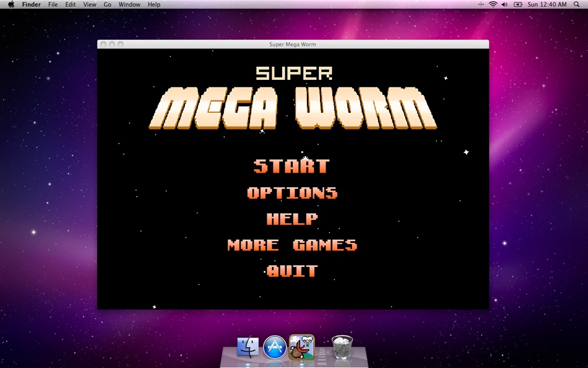Open Spotlight search magnifier icon
588x368 pixels.
pos(577,4)
